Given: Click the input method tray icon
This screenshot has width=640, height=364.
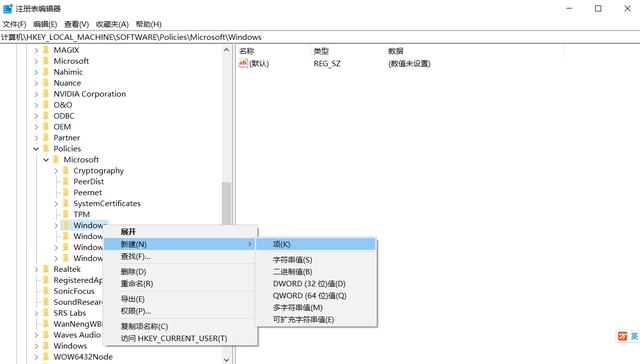Looking at the screenshot, I should click(622, 336).
